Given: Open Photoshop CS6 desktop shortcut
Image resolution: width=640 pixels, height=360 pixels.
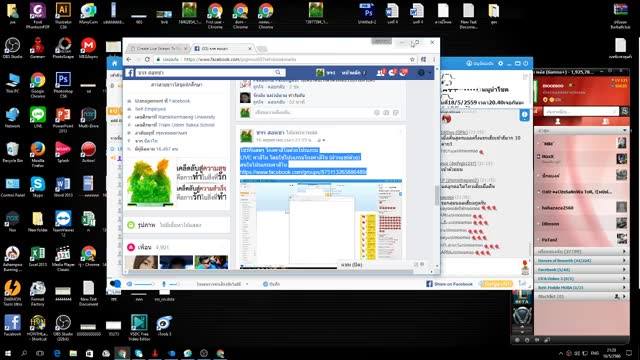Looking at the screenshot, I should 63,85.
